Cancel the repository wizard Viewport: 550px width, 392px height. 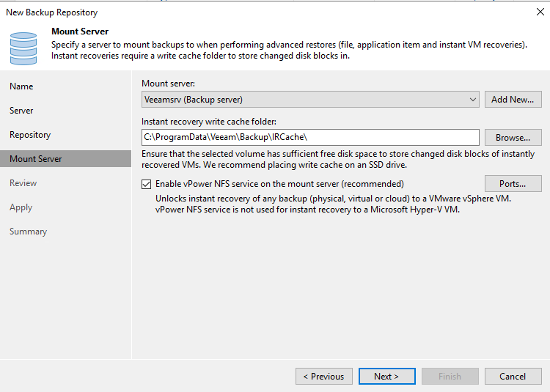coord(513,377)
